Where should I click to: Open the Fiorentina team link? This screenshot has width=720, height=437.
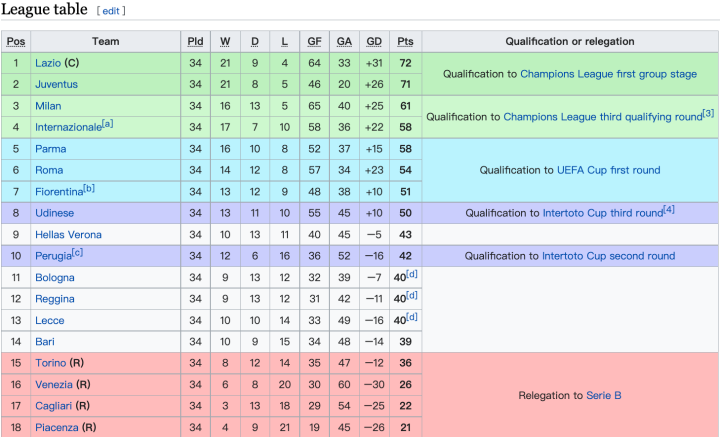pos(60,192)
